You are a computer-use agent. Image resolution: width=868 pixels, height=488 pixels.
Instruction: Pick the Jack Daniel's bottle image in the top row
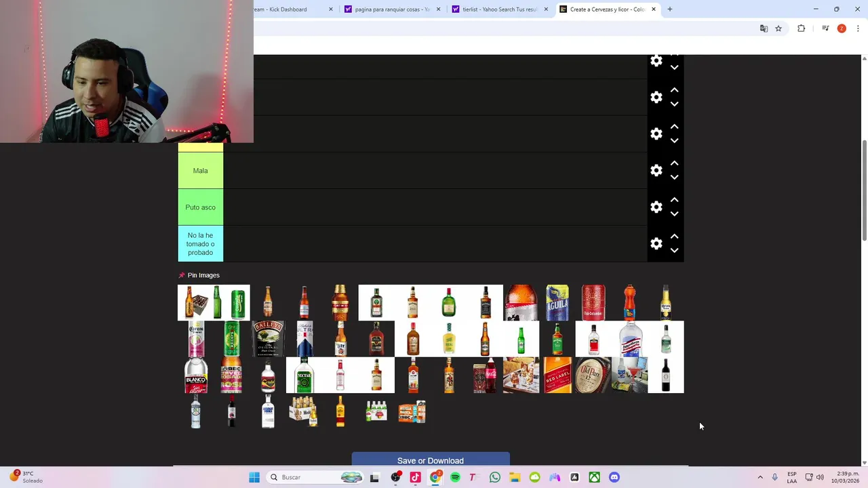(x=485, y=302)
